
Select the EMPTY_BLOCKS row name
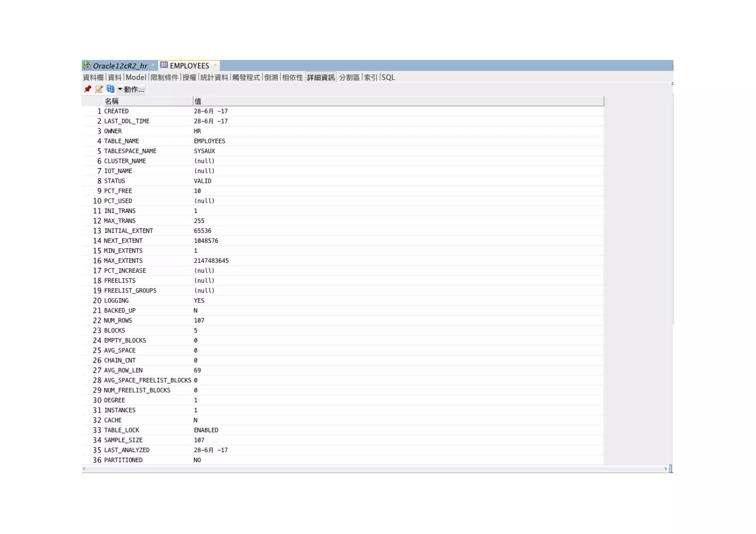coord(125,340)
